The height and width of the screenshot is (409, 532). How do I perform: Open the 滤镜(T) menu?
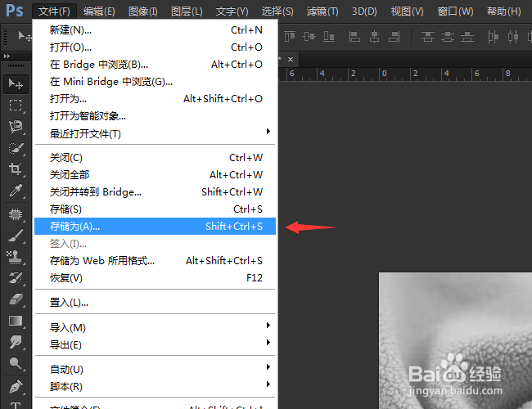322,11
